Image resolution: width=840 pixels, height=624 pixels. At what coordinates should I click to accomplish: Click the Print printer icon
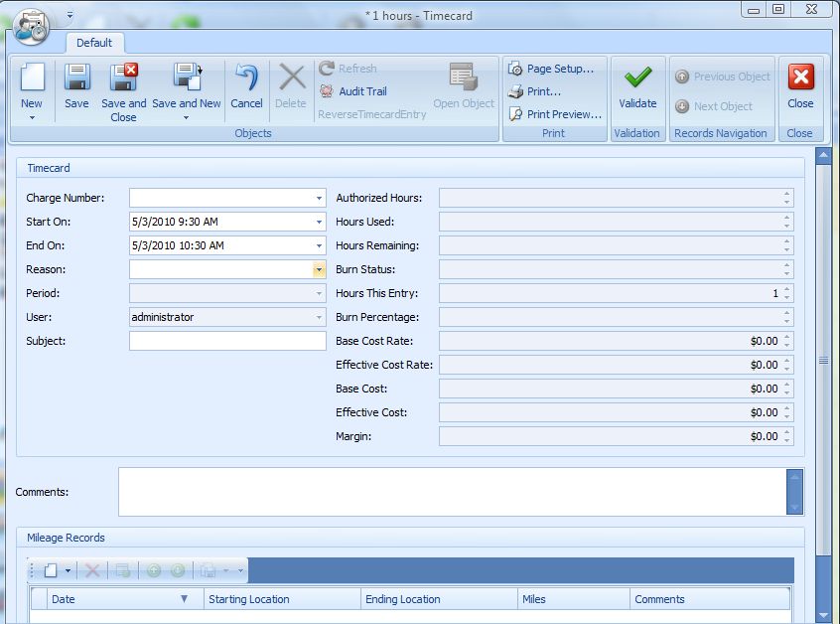[x=515, y=91]
